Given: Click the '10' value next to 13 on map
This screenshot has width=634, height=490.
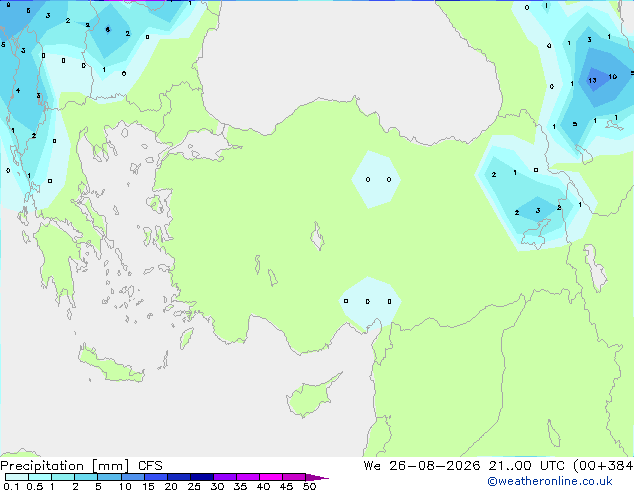Looking at the screenshot, I should click(613, 76).
